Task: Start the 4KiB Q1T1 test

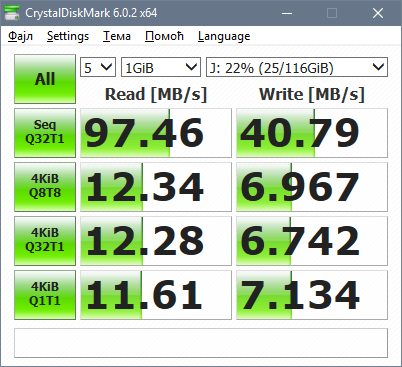Action: point(45,295)
